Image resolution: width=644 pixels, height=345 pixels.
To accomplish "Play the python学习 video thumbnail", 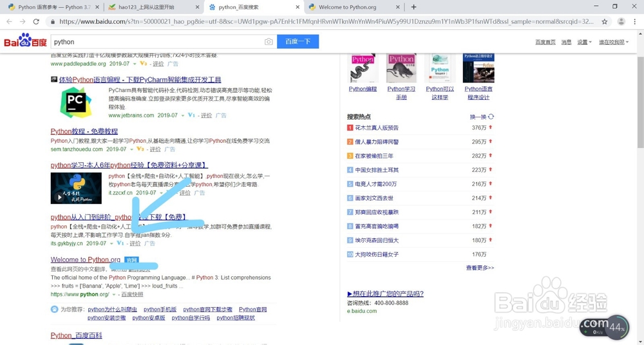I will (x=76, y=188).
